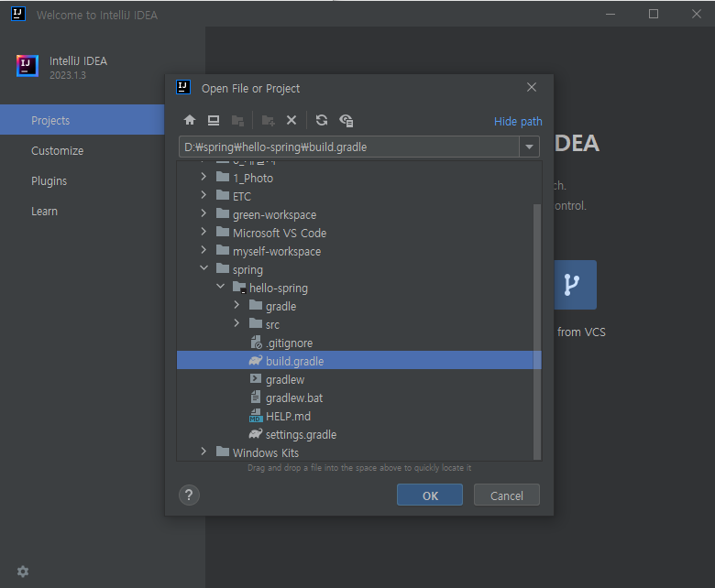Viewport: 715px width, 588px height.
Task: Click the hello-spring project folder icon
Action: pyautogui.click(x=239, y=288)
